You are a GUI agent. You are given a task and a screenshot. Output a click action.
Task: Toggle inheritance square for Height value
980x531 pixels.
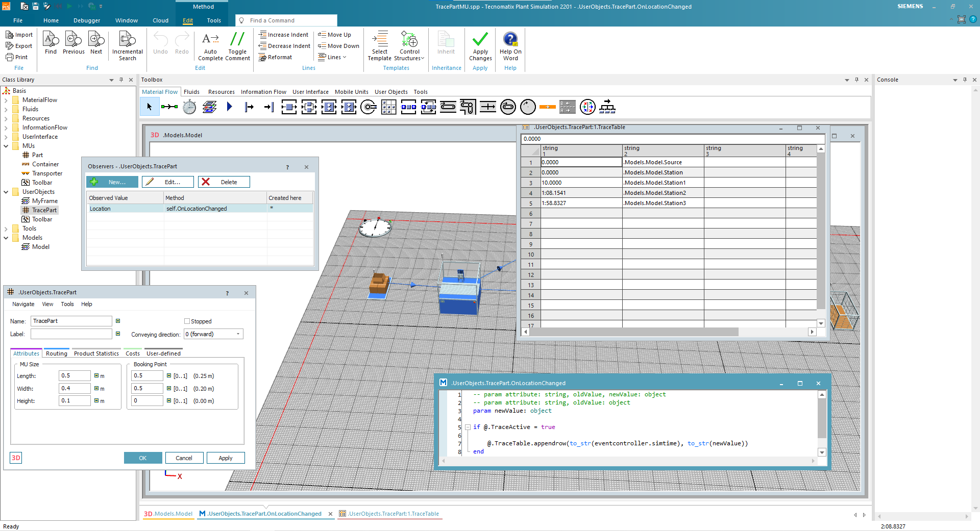(x=96, y=400)
